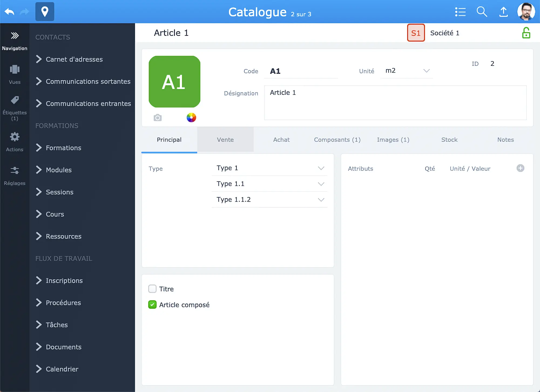Toggle the green padlock icon
This screenshot has height=392, width=540.
pyautogui.click(x=526, y=33)
